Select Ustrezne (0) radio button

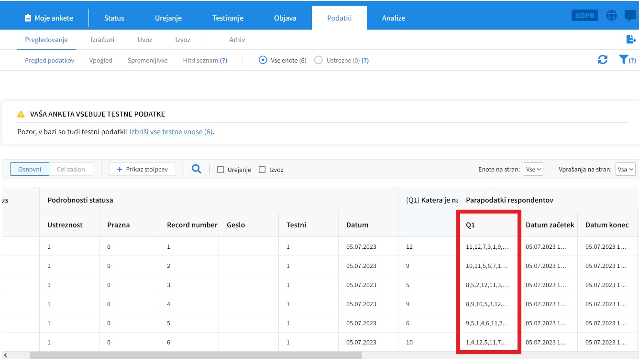point(319,60)
